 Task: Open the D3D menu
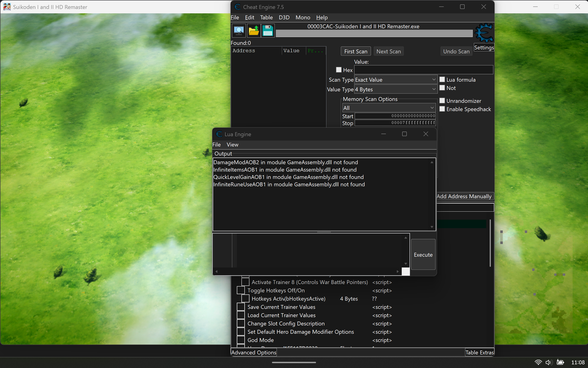(284, 17)
